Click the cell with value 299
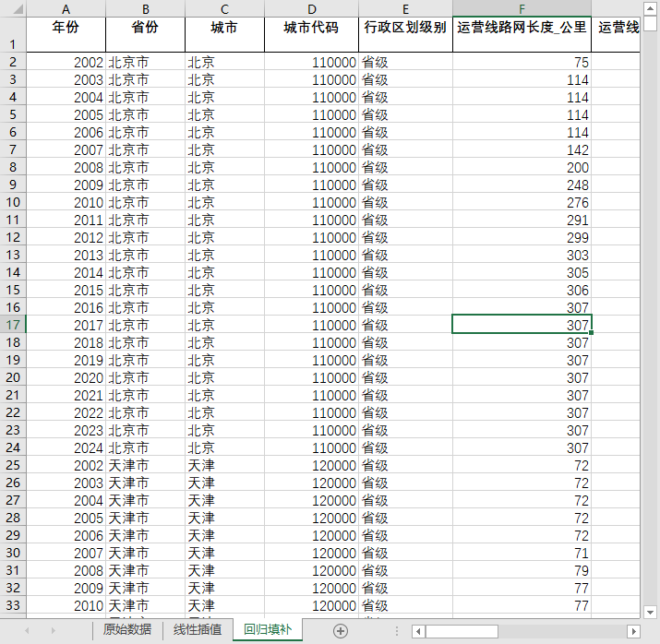This screenshot has height=644, width=660. tap(522, 237)
